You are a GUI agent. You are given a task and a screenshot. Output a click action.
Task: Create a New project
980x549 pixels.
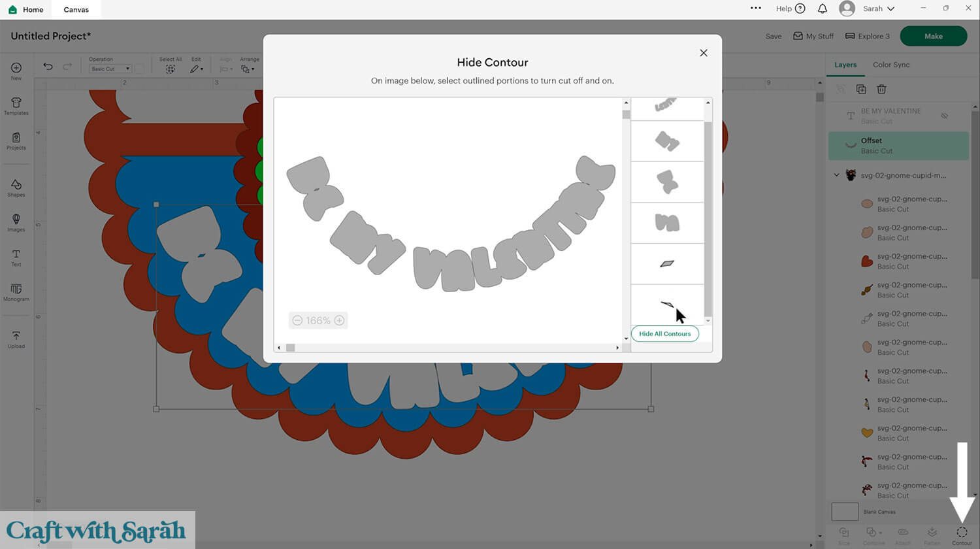point(16,71)
